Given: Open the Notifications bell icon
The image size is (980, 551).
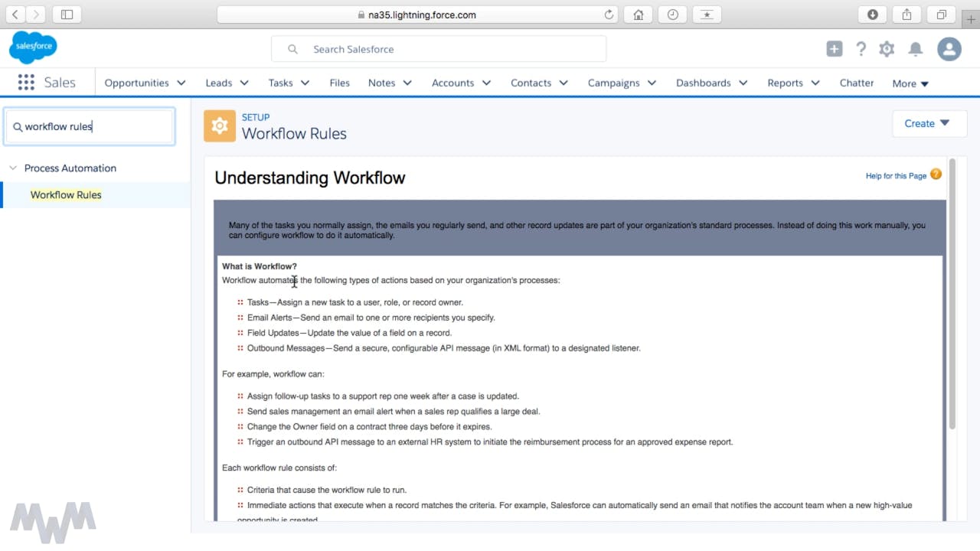Looking at the screenshot, I should pos(915,49).
